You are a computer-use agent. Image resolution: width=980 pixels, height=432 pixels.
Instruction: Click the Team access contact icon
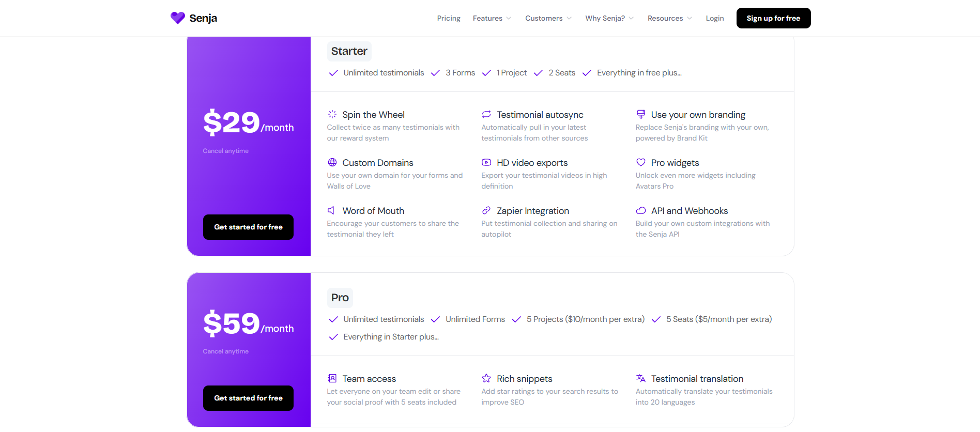coord(332,378)
